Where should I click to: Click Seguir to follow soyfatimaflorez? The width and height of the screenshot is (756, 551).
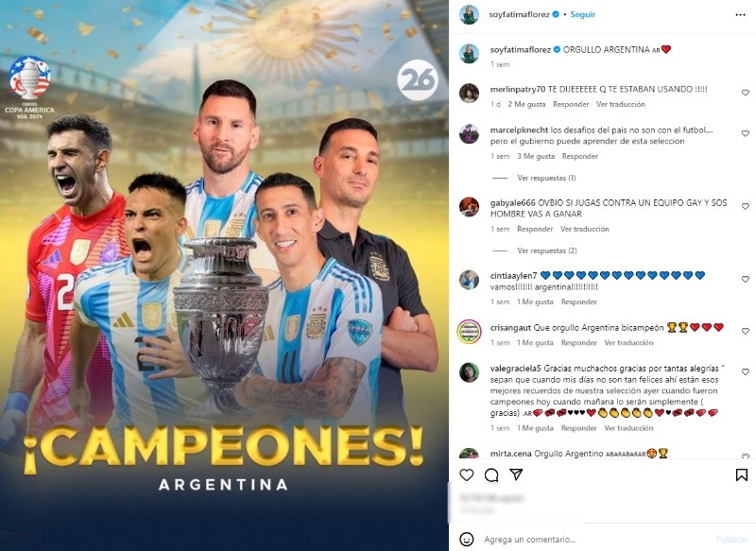click(x=582, y=14)
